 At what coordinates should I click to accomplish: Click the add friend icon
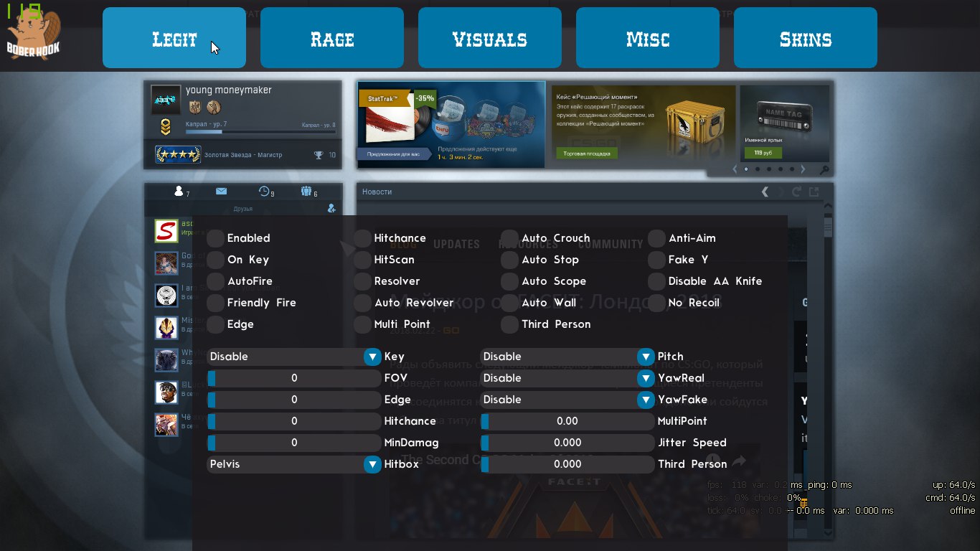331,208
